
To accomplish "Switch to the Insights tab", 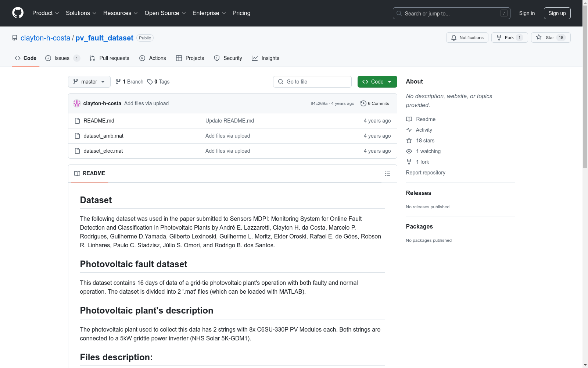I will click(x=266, y=58).
